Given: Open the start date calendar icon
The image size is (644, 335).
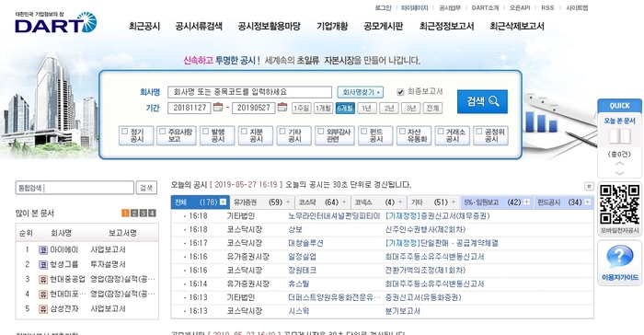Looking at the screenshot, I should pos(218,108).
